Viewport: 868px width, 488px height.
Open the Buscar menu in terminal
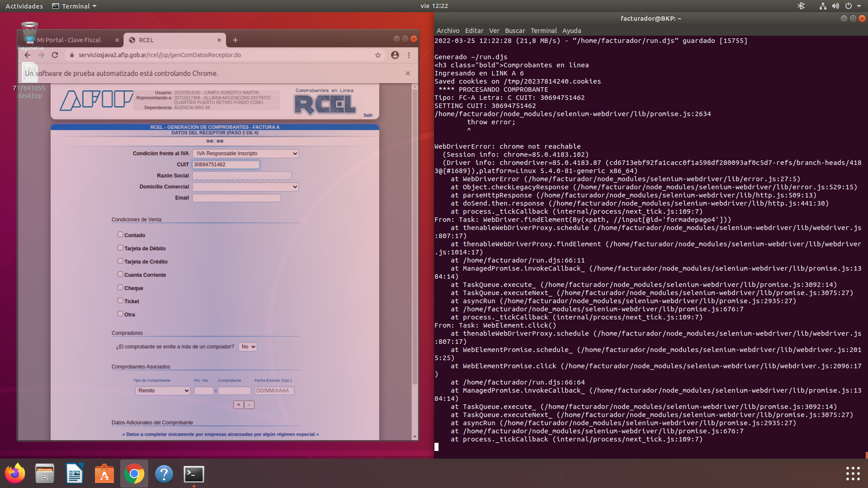pos(515,31)
